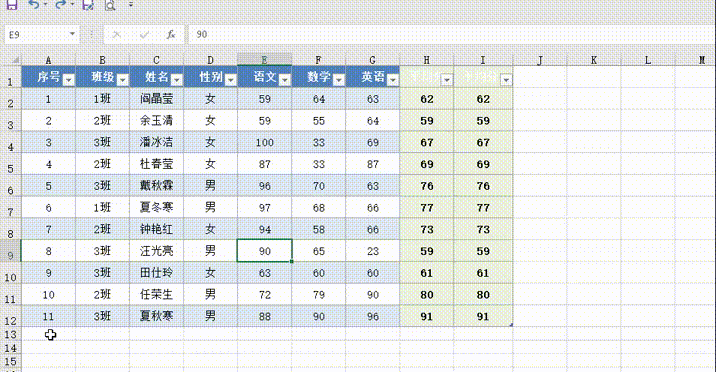The image size is (716, 372).
Task: Click the name cell 夏冬寒
Action: point(156,207)
